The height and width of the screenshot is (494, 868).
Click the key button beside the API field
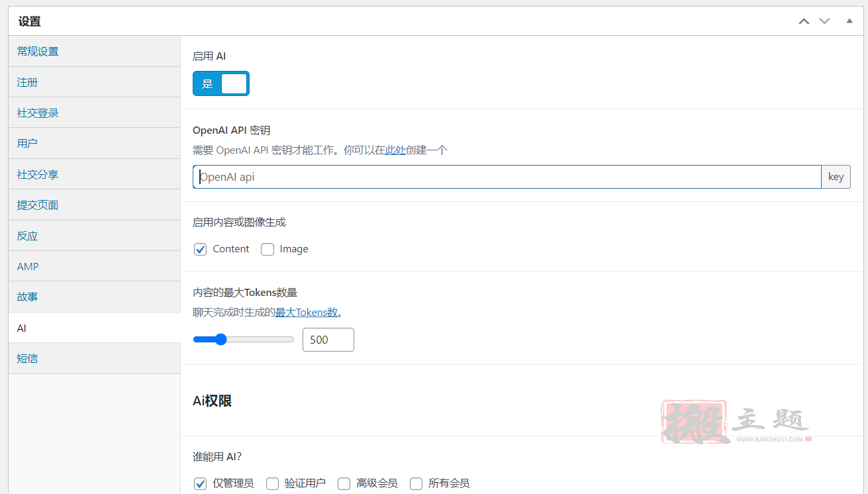click(x=836, y=177)
